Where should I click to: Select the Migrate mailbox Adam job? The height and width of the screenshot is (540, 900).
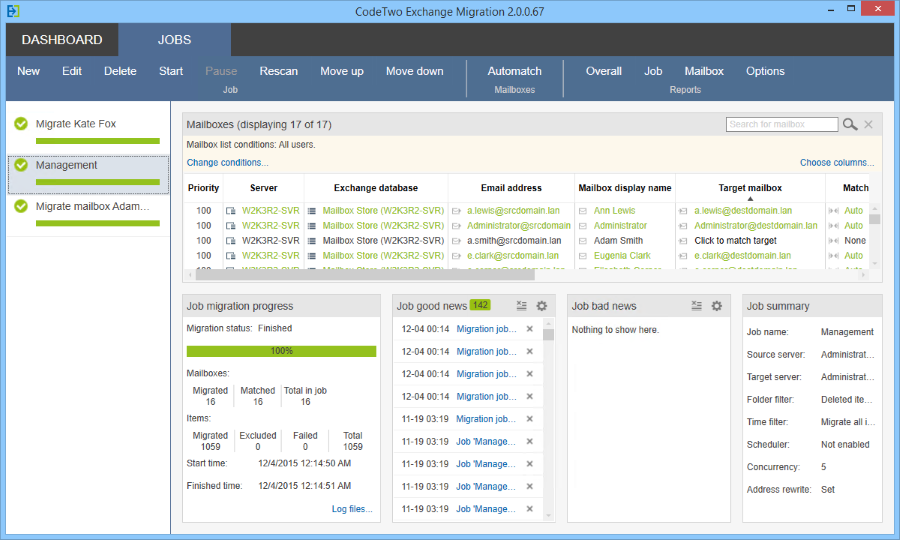[x=88, y=214]
